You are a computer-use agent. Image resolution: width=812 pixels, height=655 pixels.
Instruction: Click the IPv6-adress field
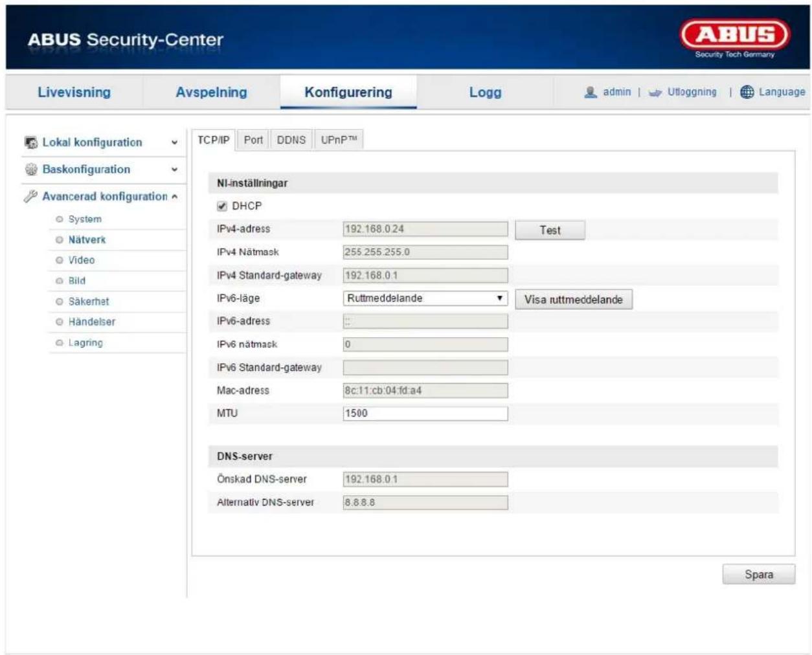pos(425,322)
